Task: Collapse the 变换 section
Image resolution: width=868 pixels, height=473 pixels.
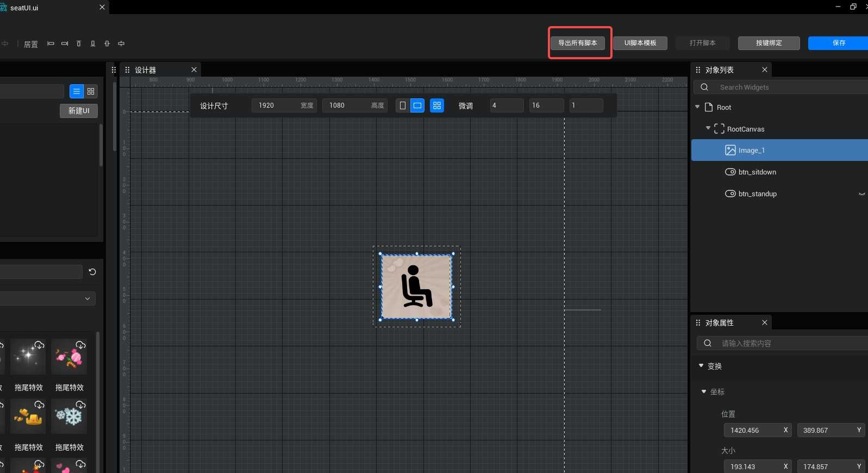Action: pos(701,366)
